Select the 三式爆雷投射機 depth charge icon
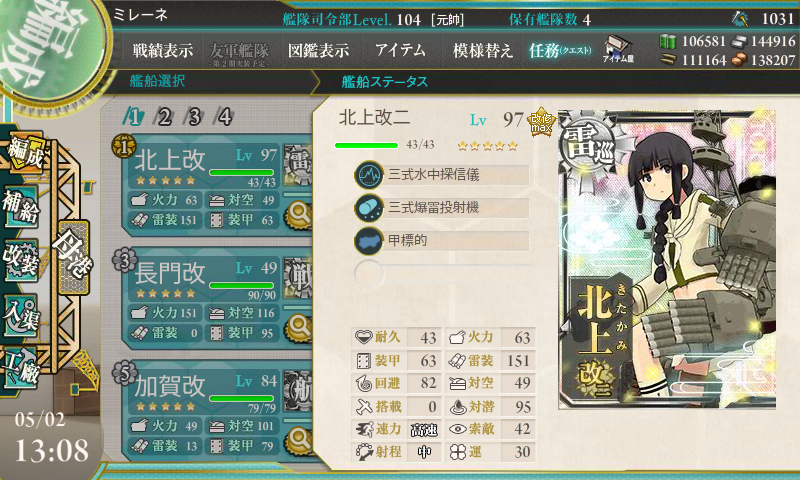The height and width of the screenshot is (480, 800). point(369,208)
